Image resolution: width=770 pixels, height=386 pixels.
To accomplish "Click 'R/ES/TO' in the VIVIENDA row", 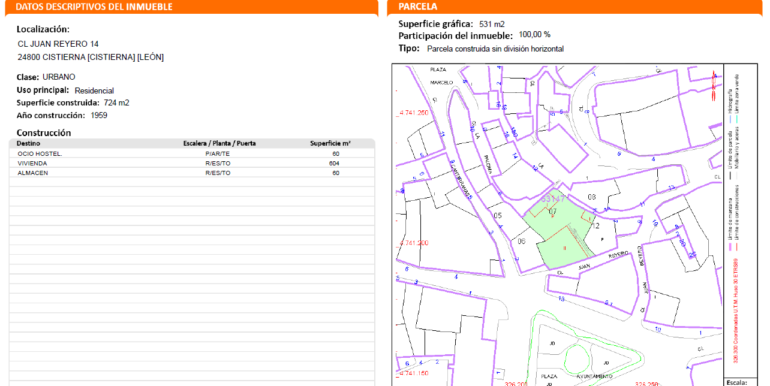I will [x=218, y=164].
